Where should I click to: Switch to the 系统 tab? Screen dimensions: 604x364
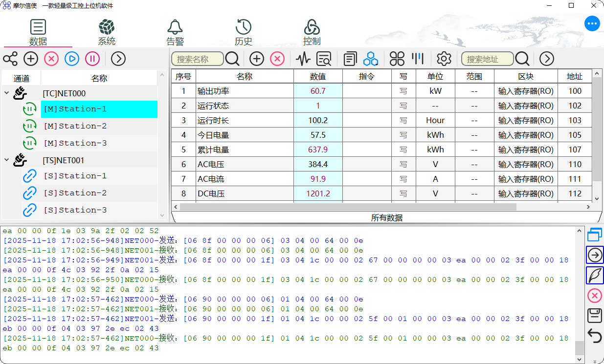click(x=107, y=33)
